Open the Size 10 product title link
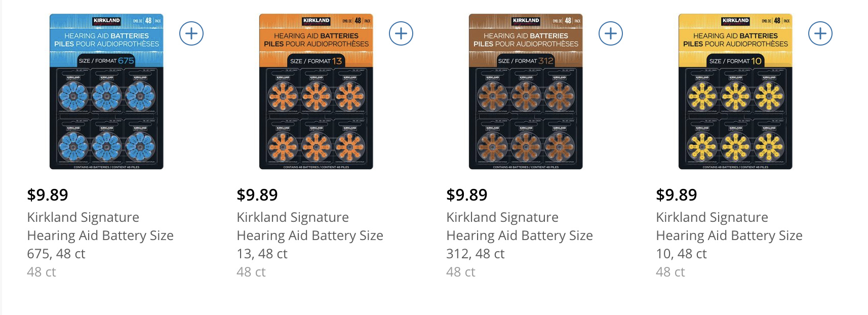The height and width of the screenshot is (315, 868). (729, 235)
